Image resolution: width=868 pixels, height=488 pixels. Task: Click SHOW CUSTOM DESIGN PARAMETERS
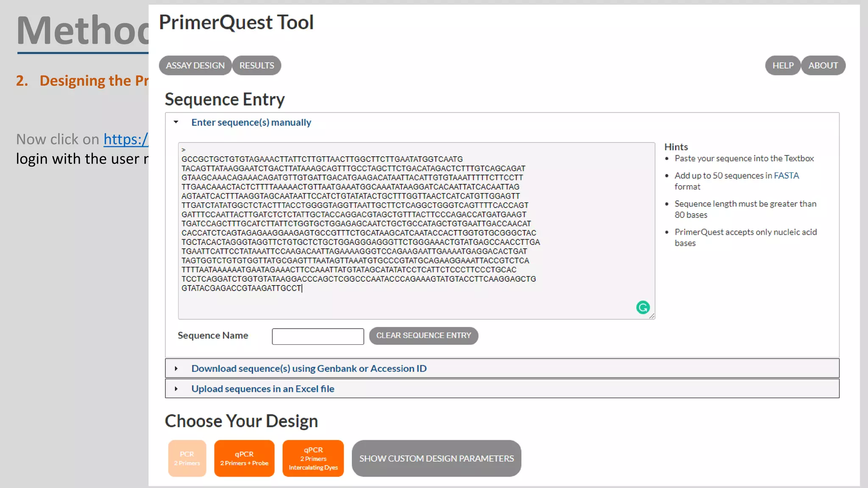[x=437, y=458]
